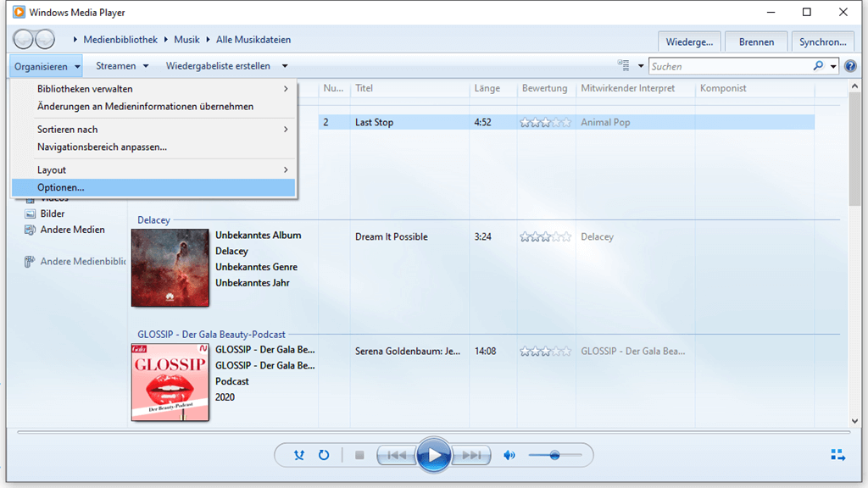Open search options dropdown arrow
This screenshot has height=488, width=868.
tap(833, 66)
